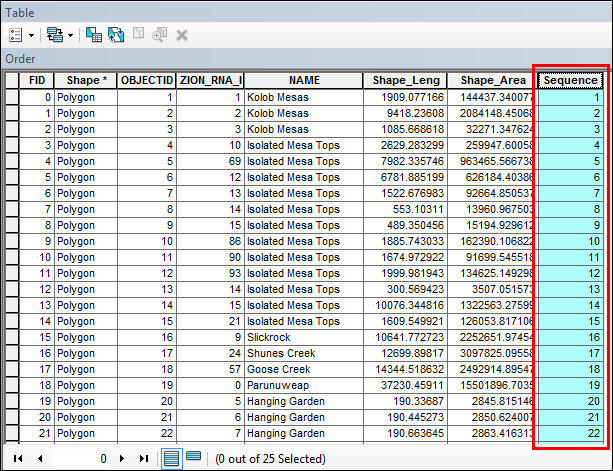Select the ZION_RNA_I column header
The width and height of the screenshot is (613, 471).
coord(210,80)
